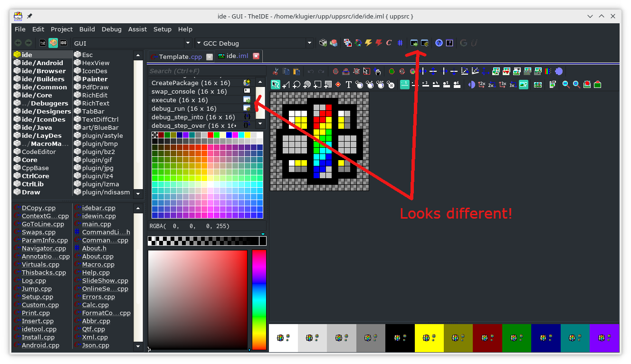This screenshot has width=631, height=364.
Task: Click the yellow lightning Build icon
Action: (368, 43)
